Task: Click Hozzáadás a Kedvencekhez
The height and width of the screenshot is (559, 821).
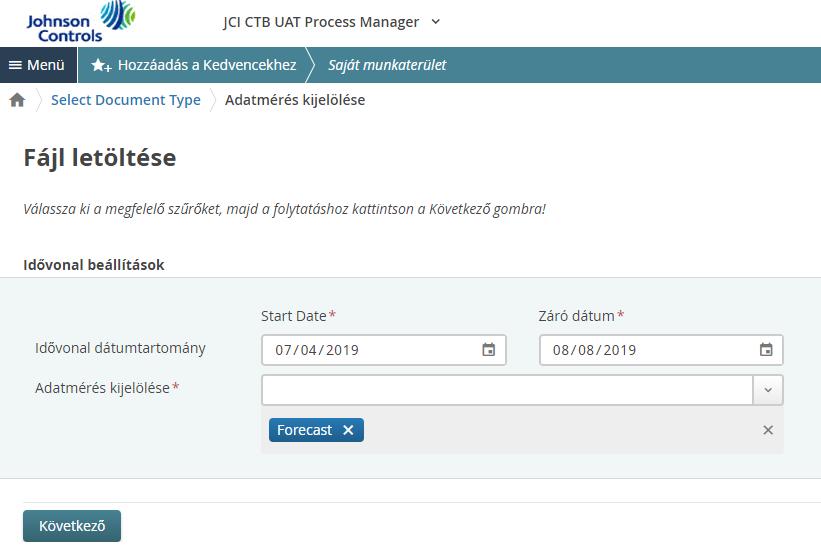Action: (x=194, y=65)
